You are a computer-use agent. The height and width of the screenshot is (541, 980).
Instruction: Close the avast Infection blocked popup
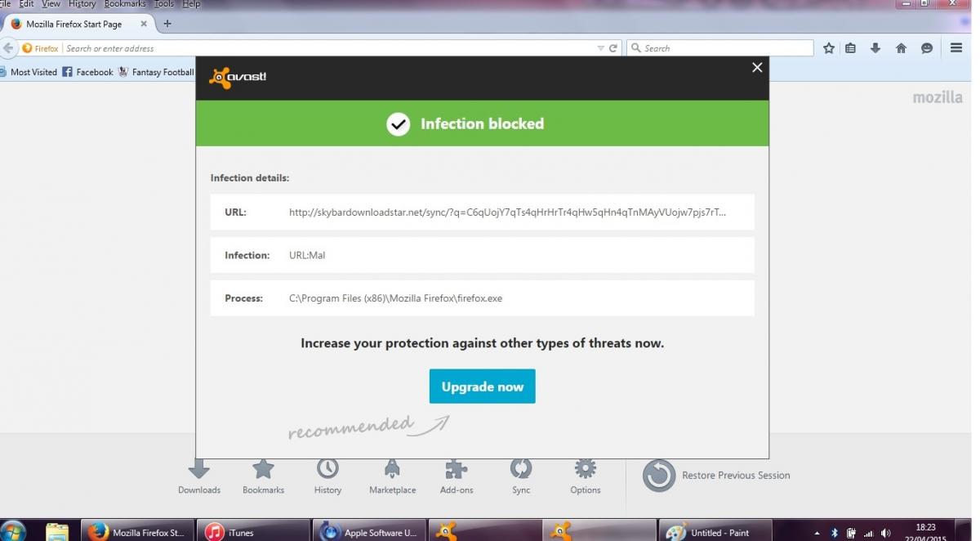pos(757,68)
